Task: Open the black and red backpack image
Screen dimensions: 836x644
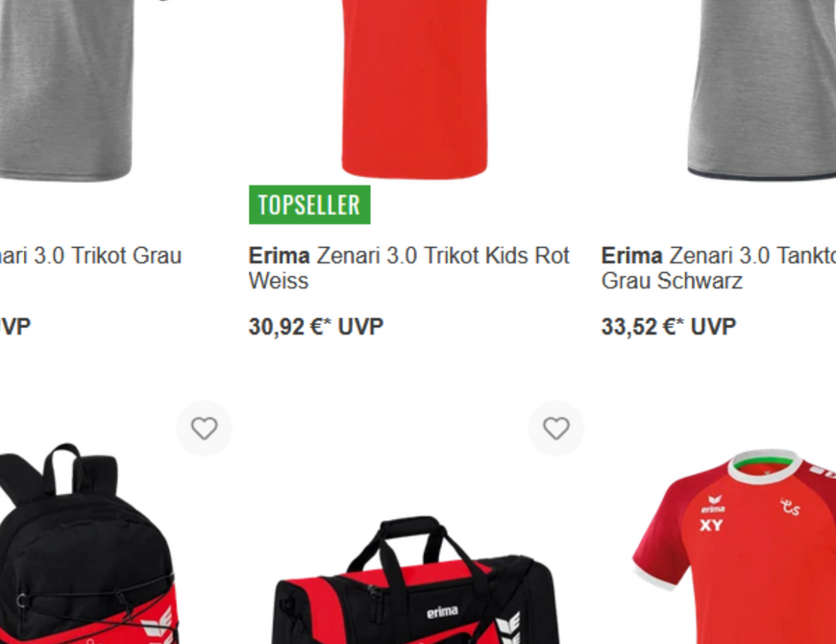Action: pos(88,544)
